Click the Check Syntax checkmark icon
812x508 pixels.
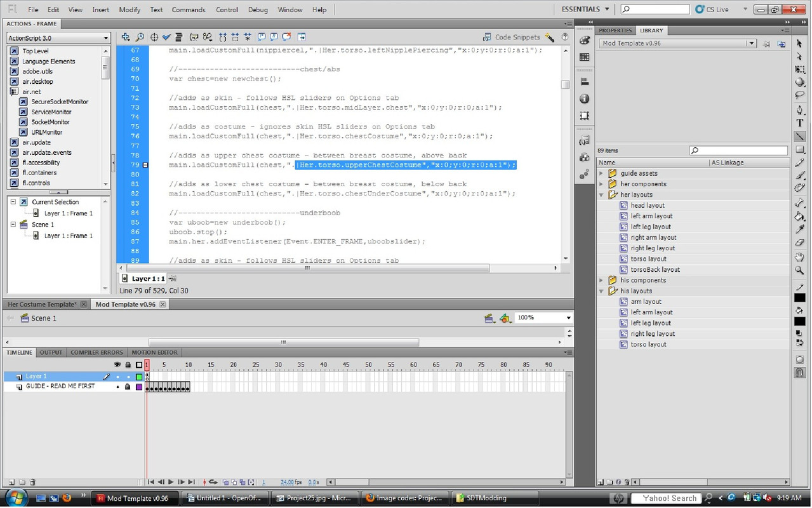(x=166, y=37)
